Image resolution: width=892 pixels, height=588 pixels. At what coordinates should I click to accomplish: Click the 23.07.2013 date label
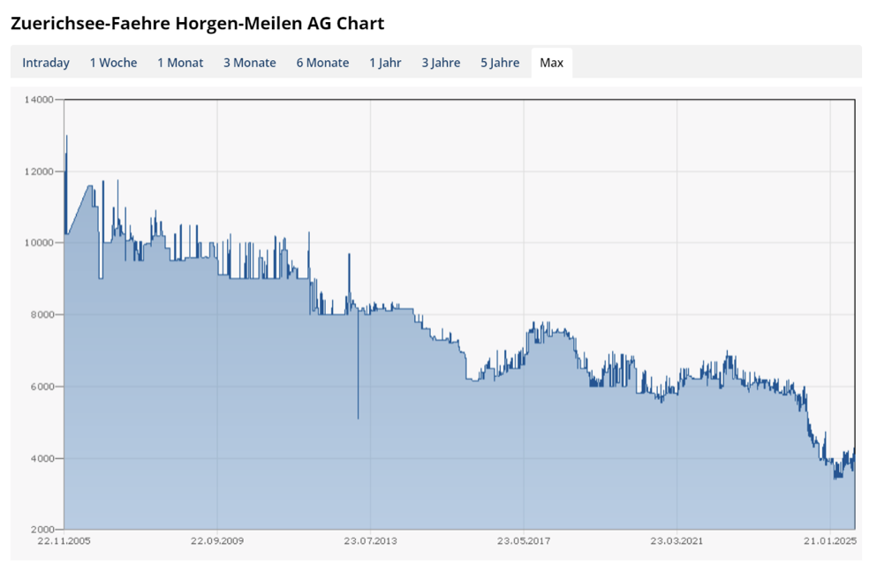(370, 541)
